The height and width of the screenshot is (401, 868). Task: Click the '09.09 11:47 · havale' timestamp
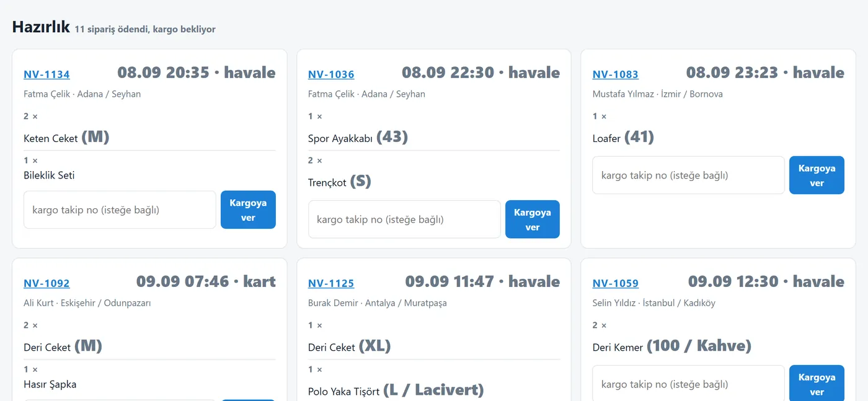click(x=482, y=281)
